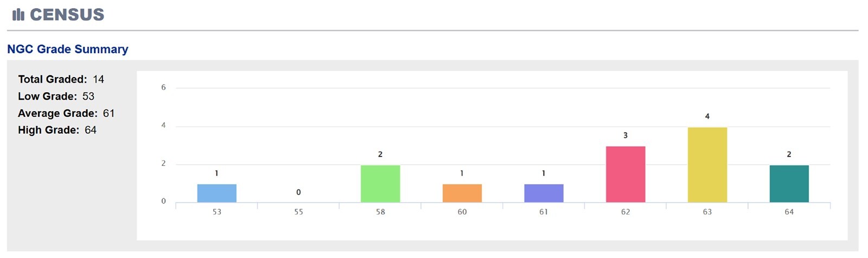This screenshot has height=258, width=868.
Task: Select the yellow bar for grade 63
Action: [707, 165]
